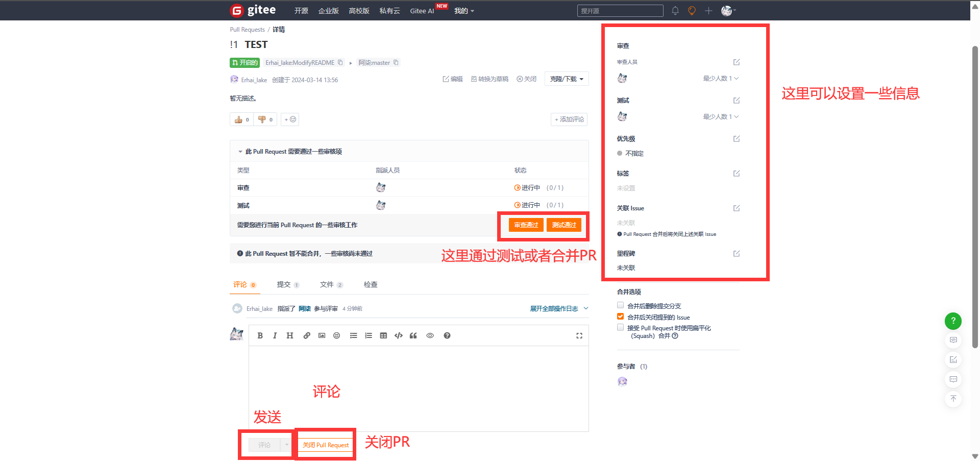The width and height of the screenshot is (980, 461).
Task: Click the insert table icon in editor
Action: (x=383, y=335)
